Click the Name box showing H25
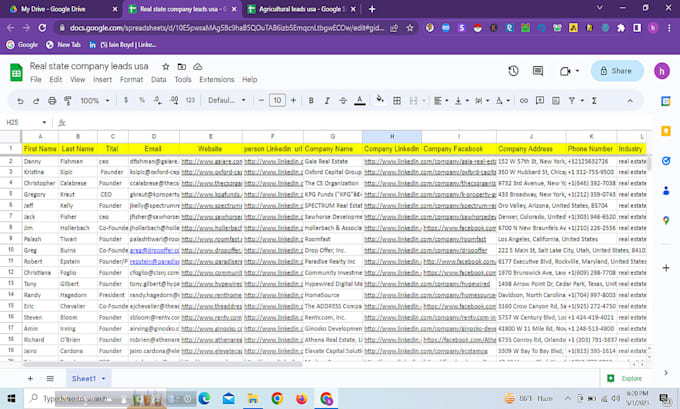 coord(26,122)
